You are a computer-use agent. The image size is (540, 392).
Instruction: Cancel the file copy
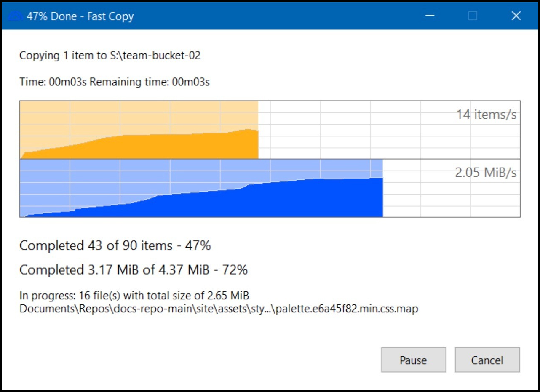click(x=487, y=360)
